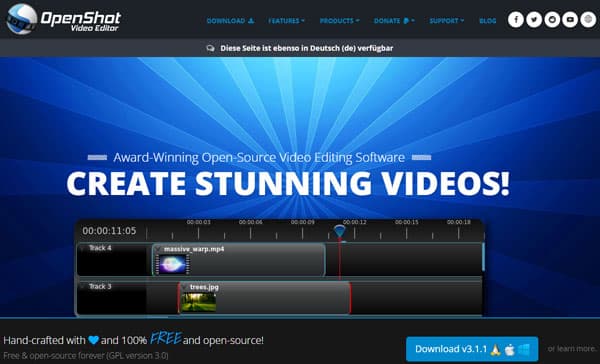The width and height of the screenshot is (600, 364).
Task: Follow the 'or learn more' link
Action: tap(571, 349)
